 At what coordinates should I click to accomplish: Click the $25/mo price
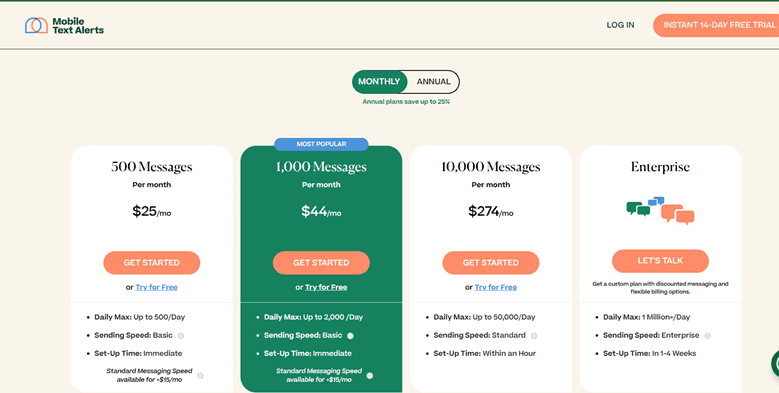point(152,212)
